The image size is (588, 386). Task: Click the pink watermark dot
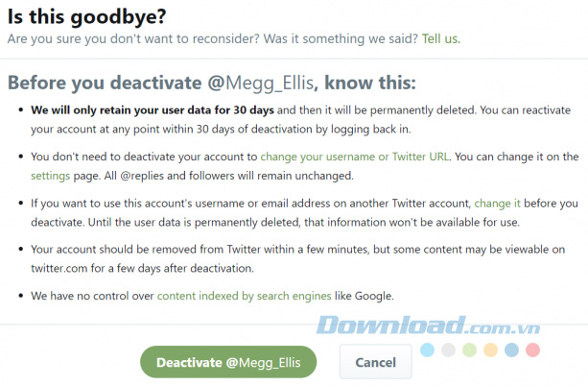click(532, 350)
